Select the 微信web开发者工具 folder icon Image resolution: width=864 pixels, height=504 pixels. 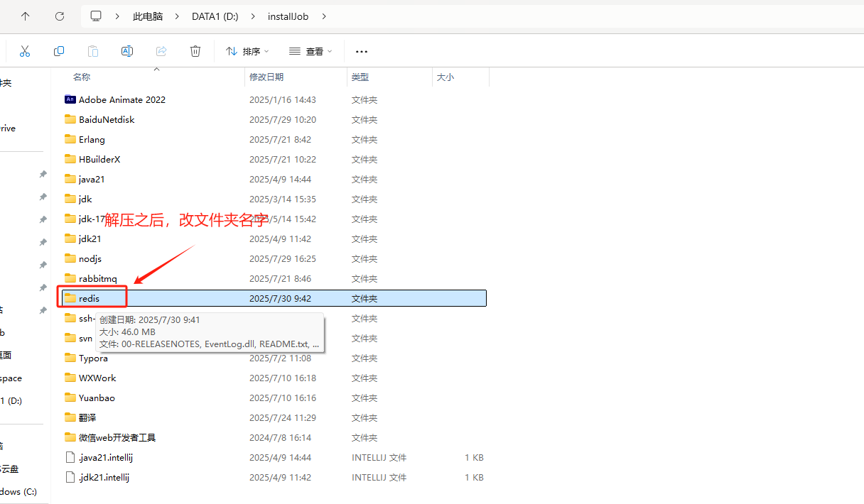[x=70, y=437]
